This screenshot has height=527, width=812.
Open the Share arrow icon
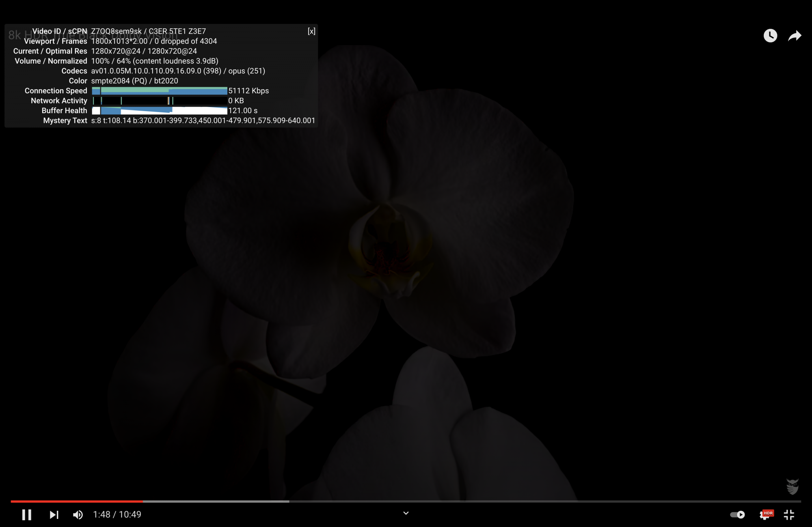point(795,36)
